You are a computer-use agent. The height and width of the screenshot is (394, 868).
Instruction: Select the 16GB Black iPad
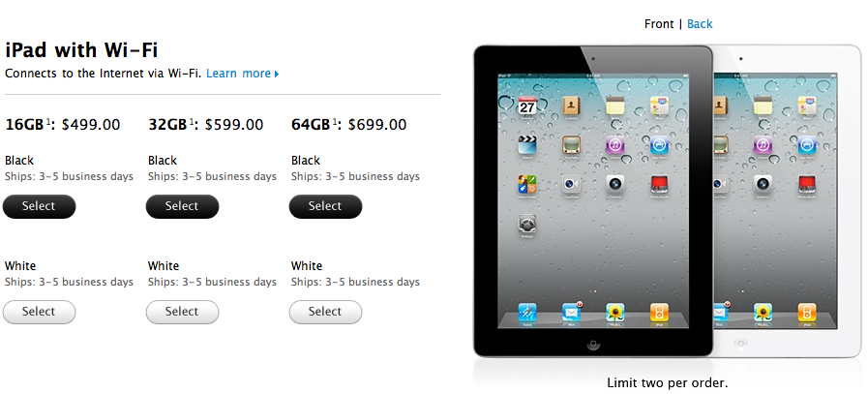click(x=39, y=206)
